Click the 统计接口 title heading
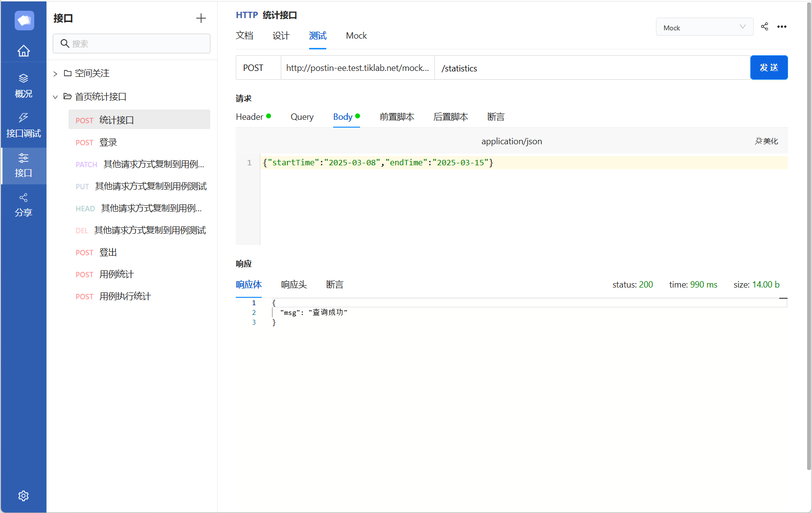The image size is (812, 513). [280, 15]
